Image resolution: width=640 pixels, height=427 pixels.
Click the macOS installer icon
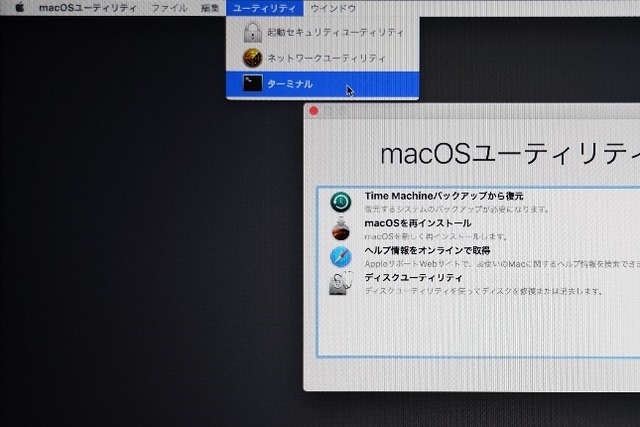coord(340,229)
